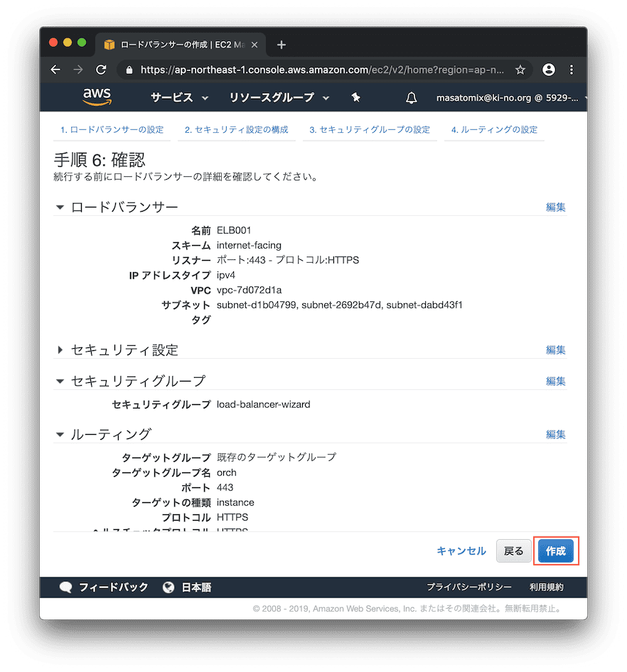Screen dimensions: 627x672
Task: Go to step 1. ロードバランサーの設定 tab
Action: [x=112, y=129]
